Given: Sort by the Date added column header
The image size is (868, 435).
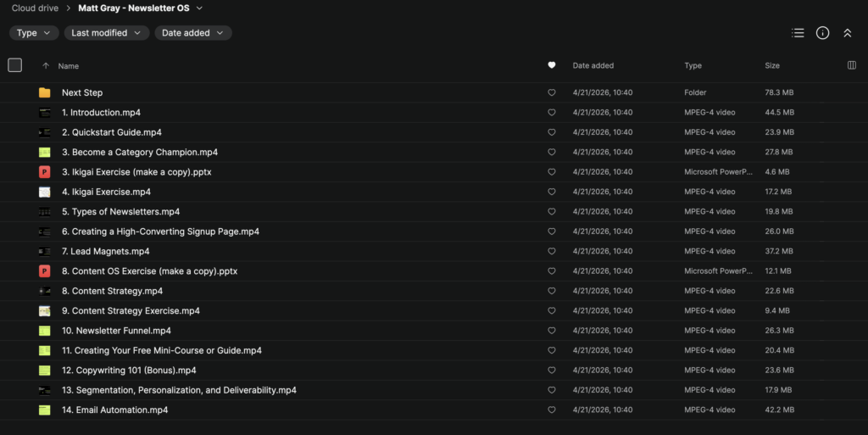Looking at the screenshot, I should [593, 65].
